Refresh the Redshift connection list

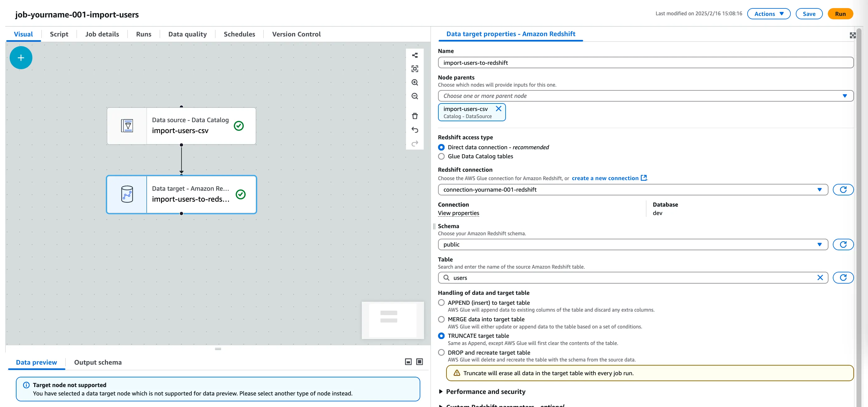843,189
